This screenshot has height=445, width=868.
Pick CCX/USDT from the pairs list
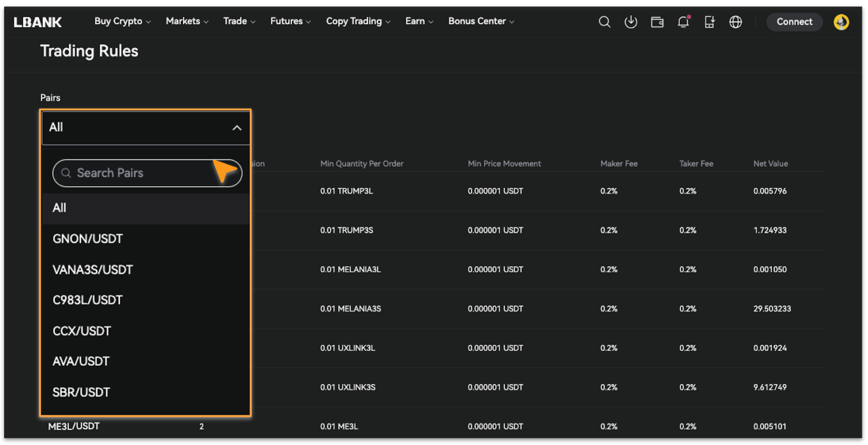click(x=145, y=331)
